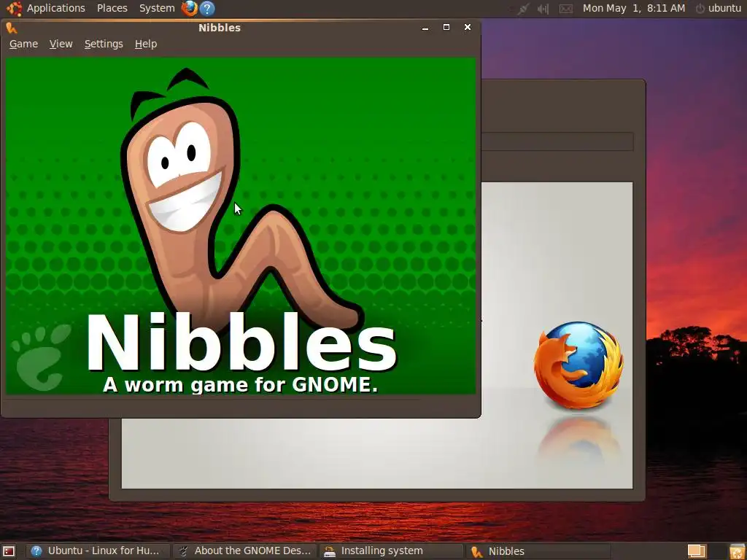Switch to Nibbles taskbar entry
Viewport: 747px width, 560px height.
coord(538,551)
